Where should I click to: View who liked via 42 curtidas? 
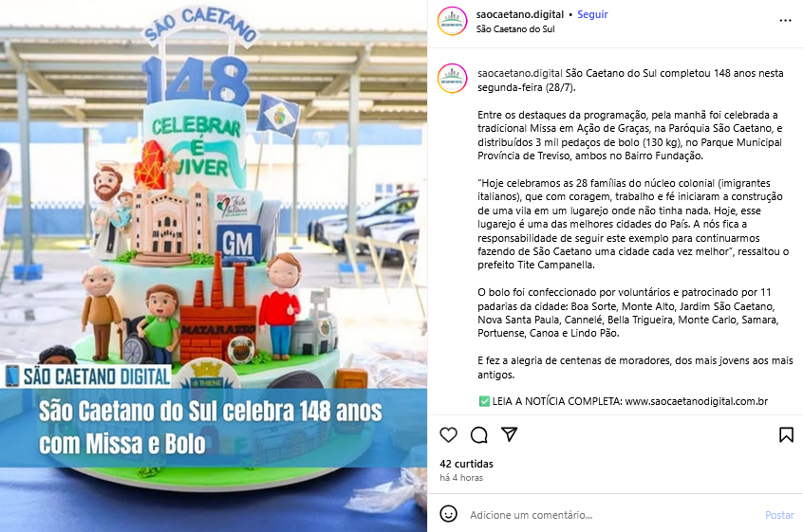point(466,464)
